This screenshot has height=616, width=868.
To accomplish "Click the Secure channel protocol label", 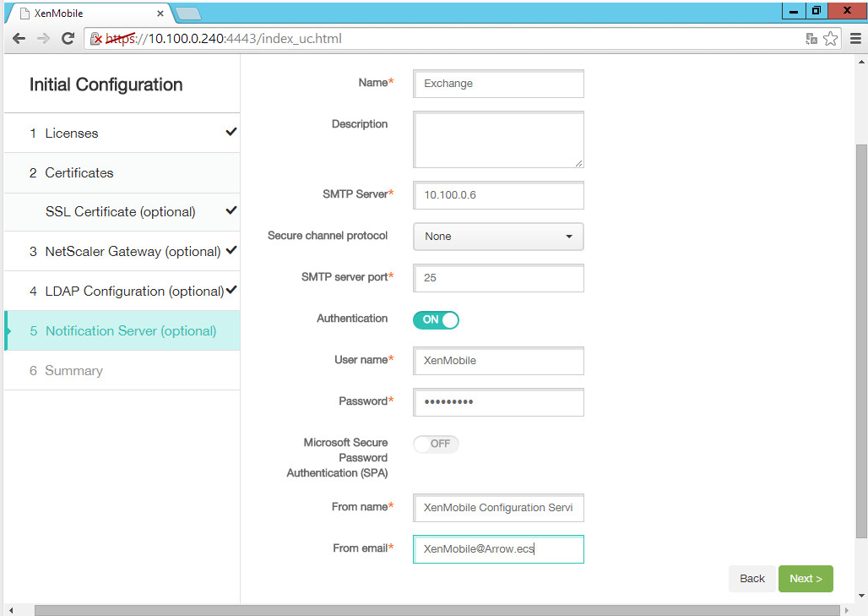I will [328, 236].
